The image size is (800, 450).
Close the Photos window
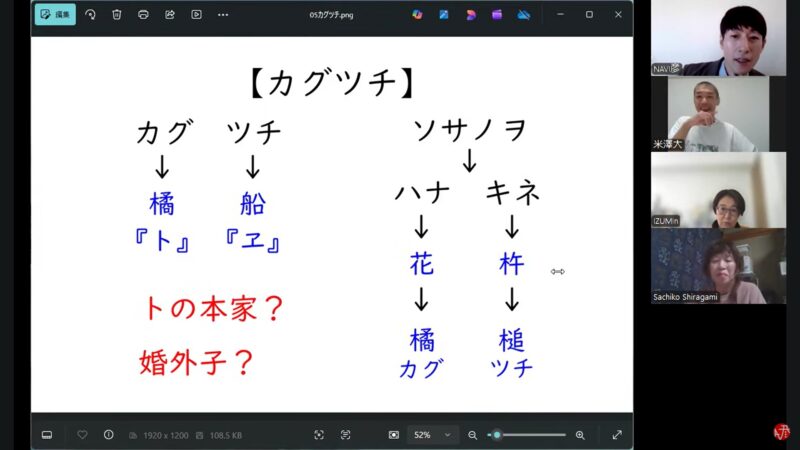(618, 14)
